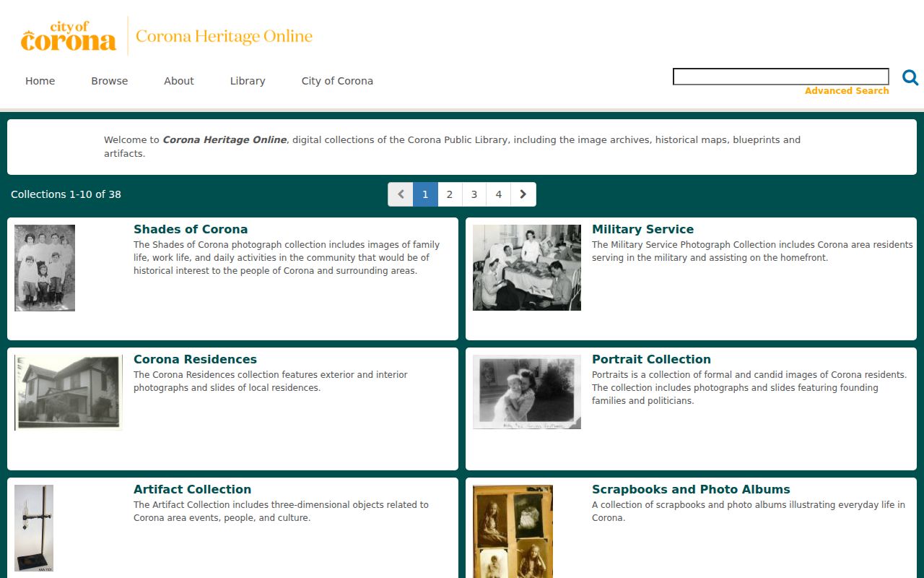924x578 pixels.
Task: Click the Scrapbooks and Photo Albums thumbnail
Action: 513,531
